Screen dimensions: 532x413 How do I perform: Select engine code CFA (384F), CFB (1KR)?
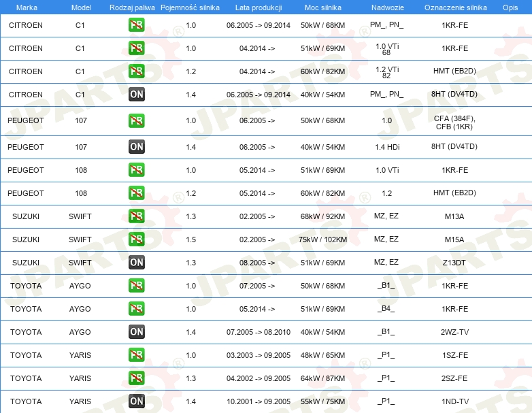click(x=454, y=122)
